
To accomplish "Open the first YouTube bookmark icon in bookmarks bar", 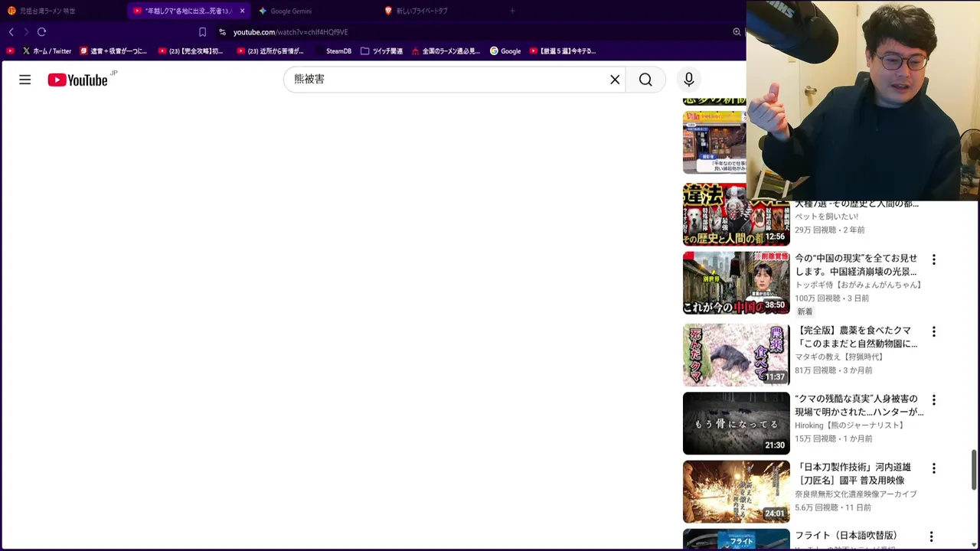I will pyautogui.click(x=10, y=51).
